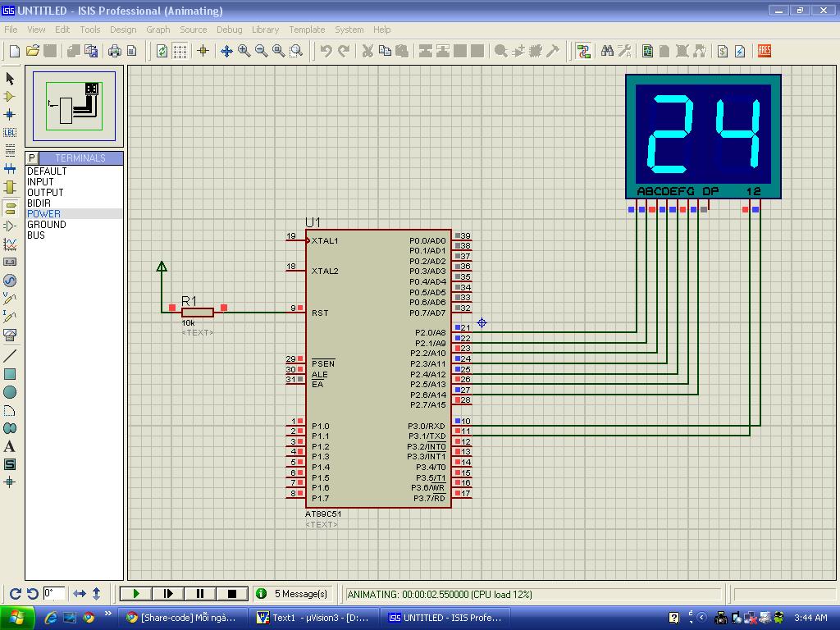840x630 pixels.
Task: Select BIDIR terminal from the list
Action: click(39, 203)
